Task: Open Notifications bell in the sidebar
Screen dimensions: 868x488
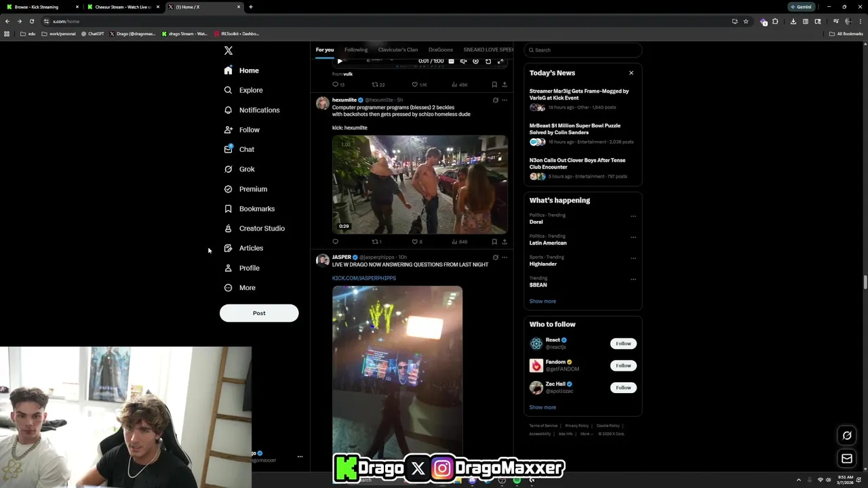Action: pyautogui.click(x=252, y=110)
